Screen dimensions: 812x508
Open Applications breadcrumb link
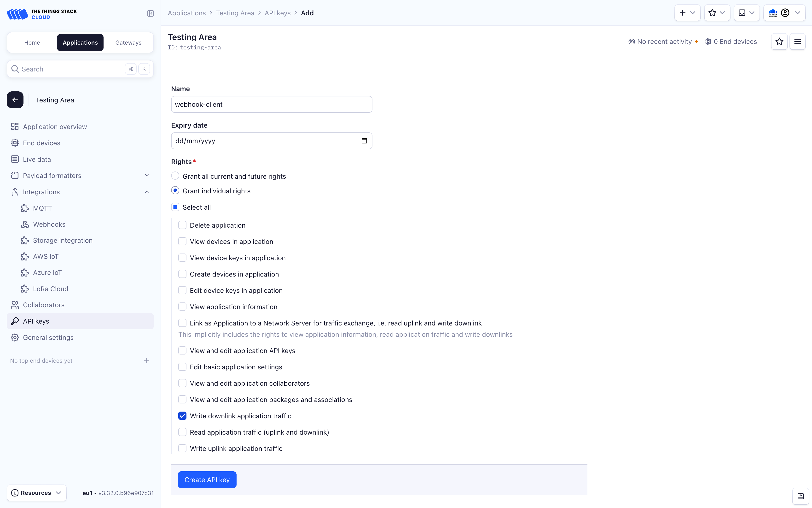tap(187, 13)
